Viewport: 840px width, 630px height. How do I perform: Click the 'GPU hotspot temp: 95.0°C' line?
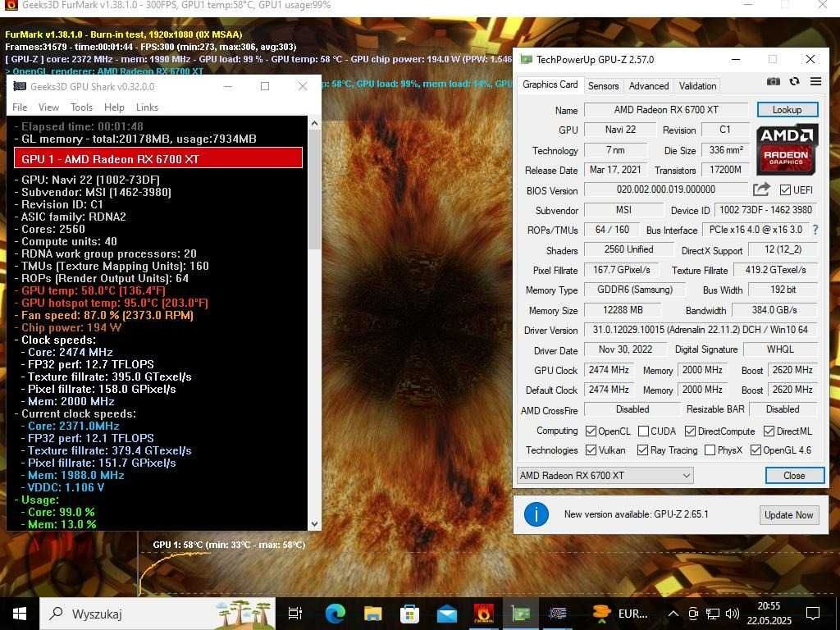[112, 303]
